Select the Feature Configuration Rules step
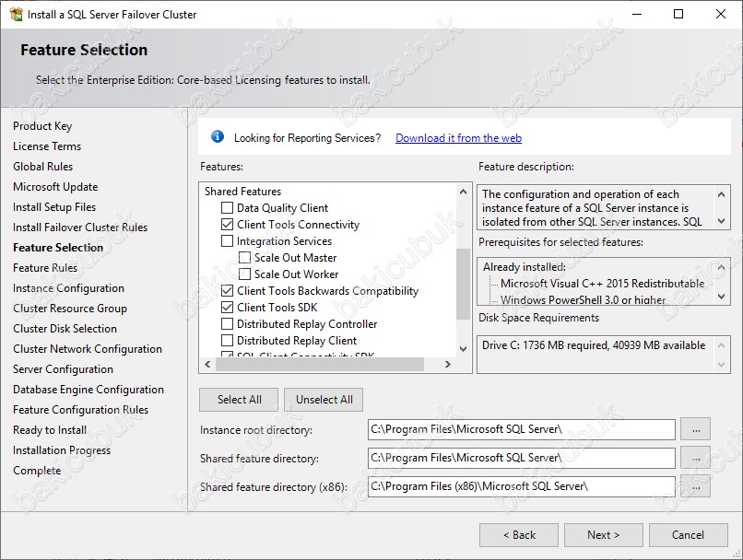The height and width of the screenshot is (560, 743). 80,410
